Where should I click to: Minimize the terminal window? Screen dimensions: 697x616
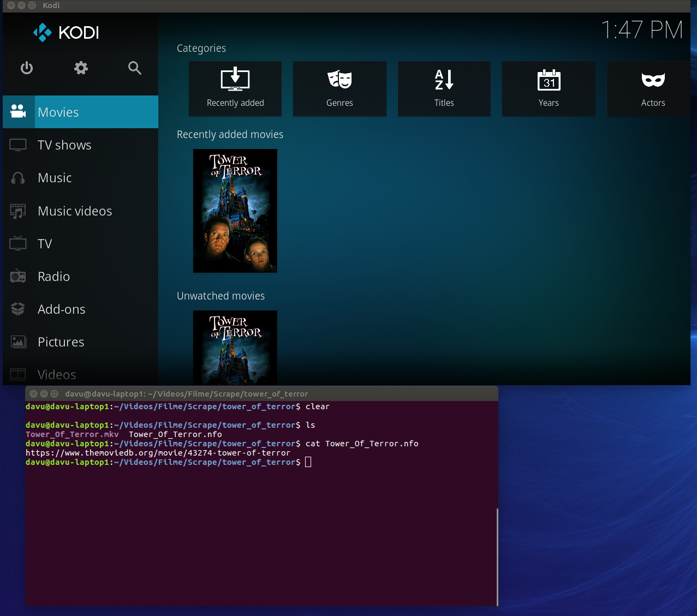pos(44,393)
